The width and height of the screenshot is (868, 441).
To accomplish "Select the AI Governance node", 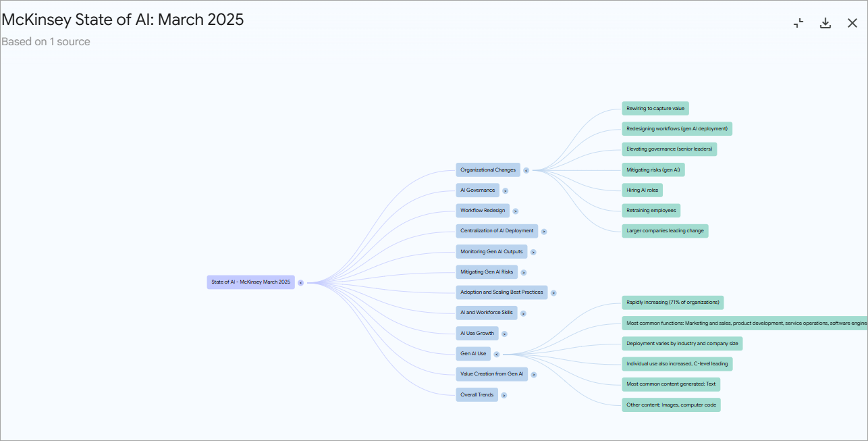I will 478,190.
